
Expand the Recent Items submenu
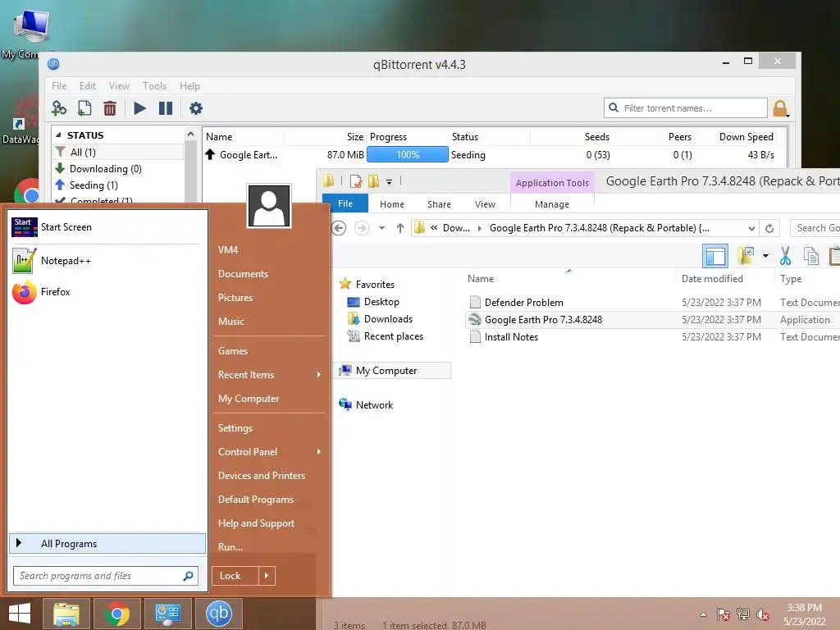[269, 375]
